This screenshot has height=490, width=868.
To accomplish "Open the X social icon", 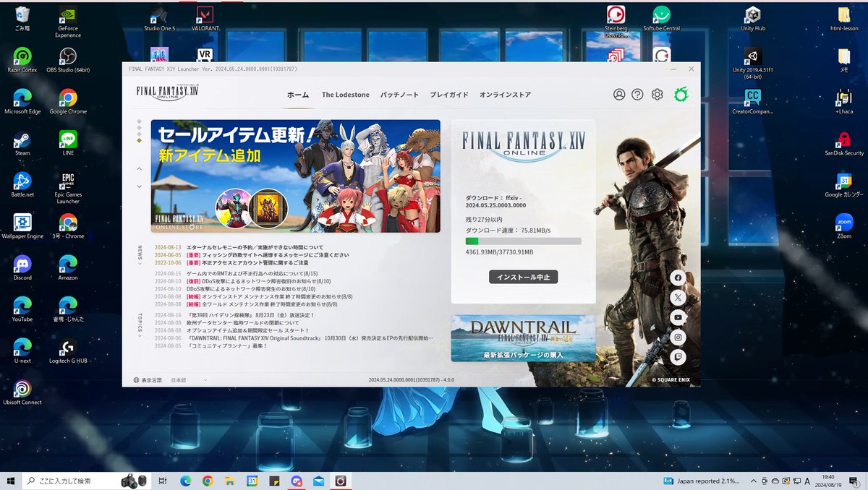I will pyautogui.click(x=678, y=297).
